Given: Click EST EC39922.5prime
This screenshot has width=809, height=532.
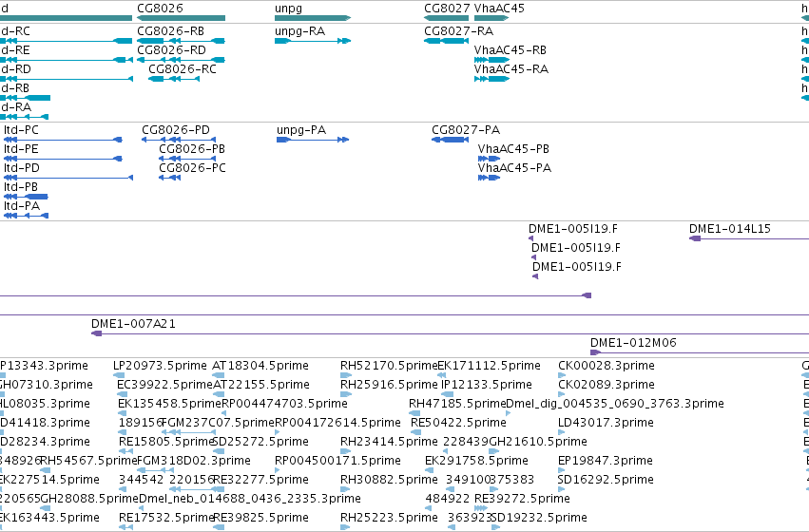Looking at the screenshot, I should tap(164, 385).
